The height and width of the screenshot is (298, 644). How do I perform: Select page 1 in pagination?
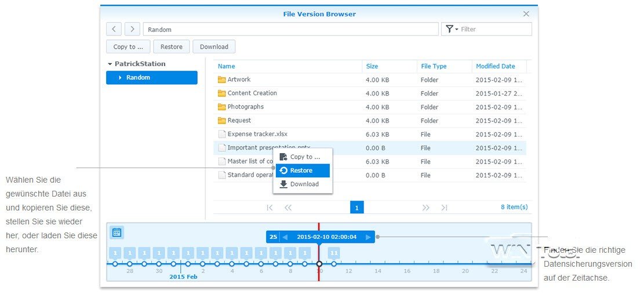click(x=357, y=208)
